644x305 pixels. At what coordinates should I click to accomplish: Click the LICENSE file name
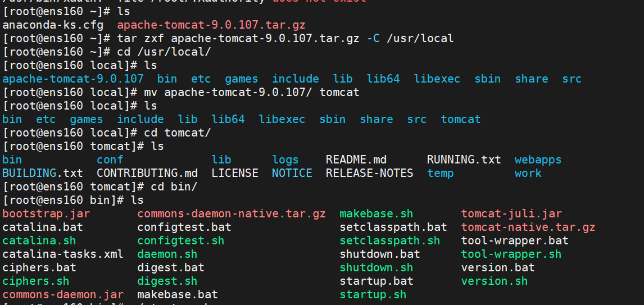click(x=234, y=173)
